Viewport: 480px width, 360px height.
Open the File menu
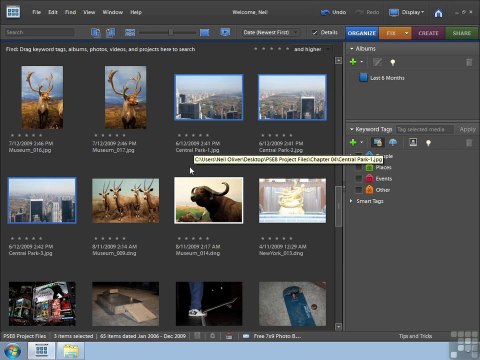point(37,12)
